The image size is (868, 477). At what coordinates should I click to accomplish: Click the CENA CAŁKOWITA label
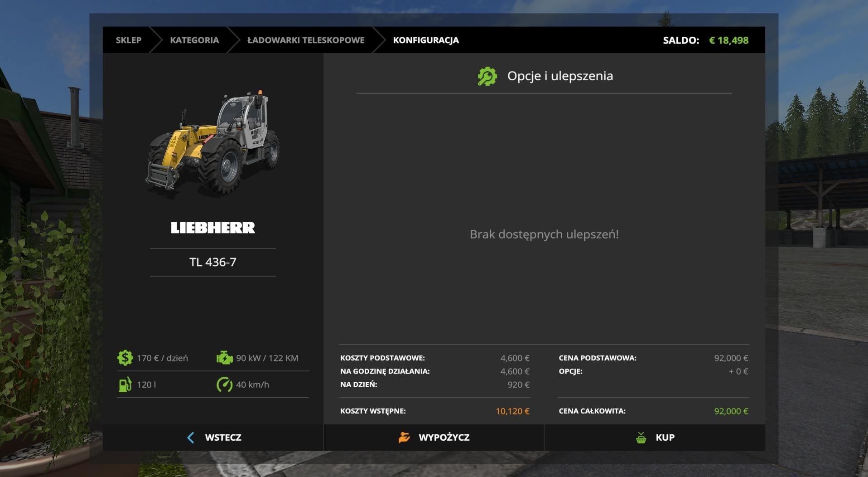pos(592,411)
